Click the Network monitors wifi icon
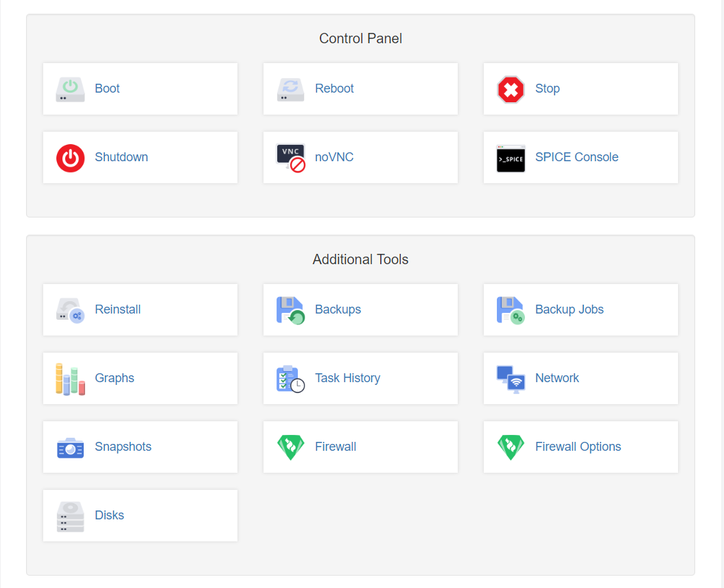This screenshot has width=724, height=588. pyautogui.click(x=511, y=379)
